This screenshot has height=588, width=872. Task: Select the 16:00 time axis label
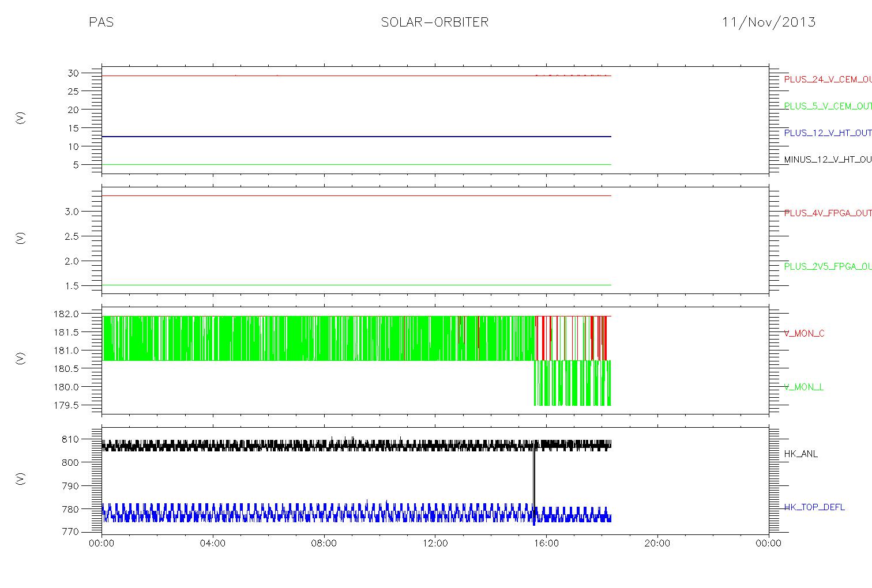coord(546,544)
